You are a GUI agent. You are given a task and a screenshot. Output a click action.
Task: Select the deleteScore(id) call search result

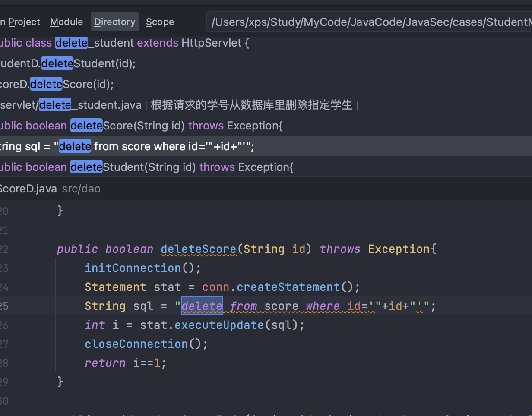(x=58, y=85)
